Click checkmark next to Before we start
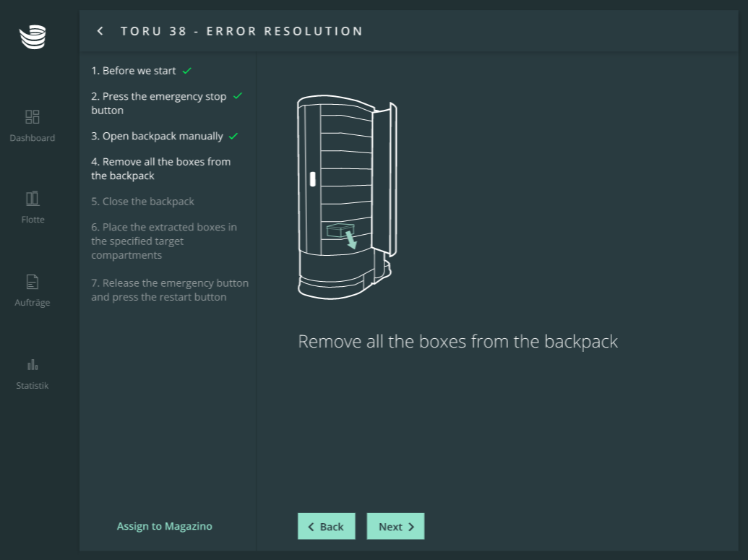The width and height of the screenshot is (748, 560). click(x=187, y=71)
